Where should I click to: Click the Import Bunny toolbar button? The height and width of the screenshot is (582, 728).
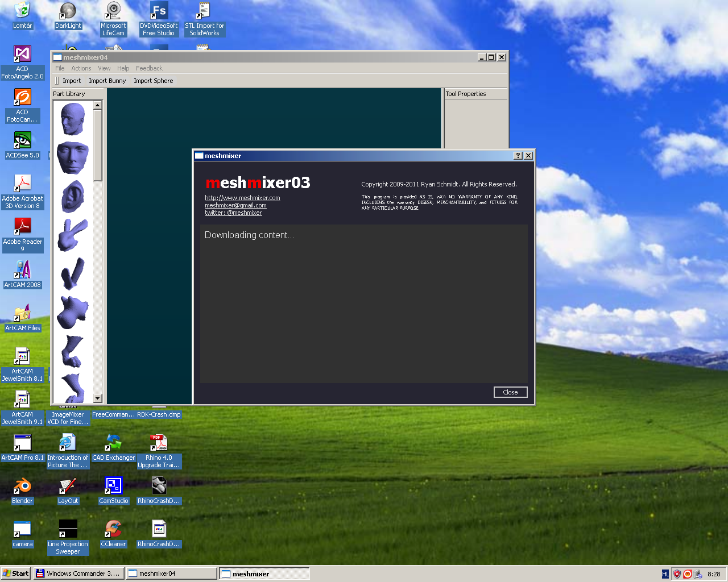click(107, 81)
